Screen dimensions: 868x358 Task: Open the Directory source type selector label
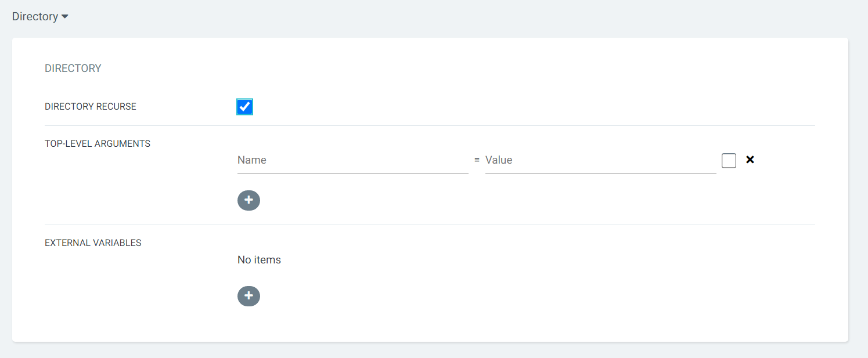[35, 17]
